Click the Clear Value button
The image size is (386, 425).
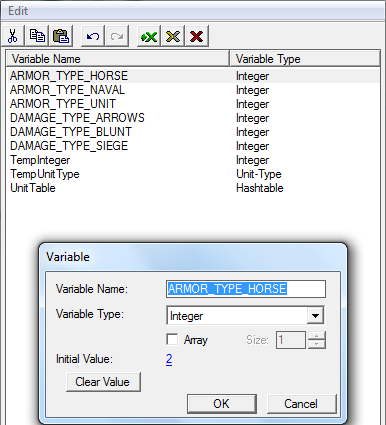[103, 382]
